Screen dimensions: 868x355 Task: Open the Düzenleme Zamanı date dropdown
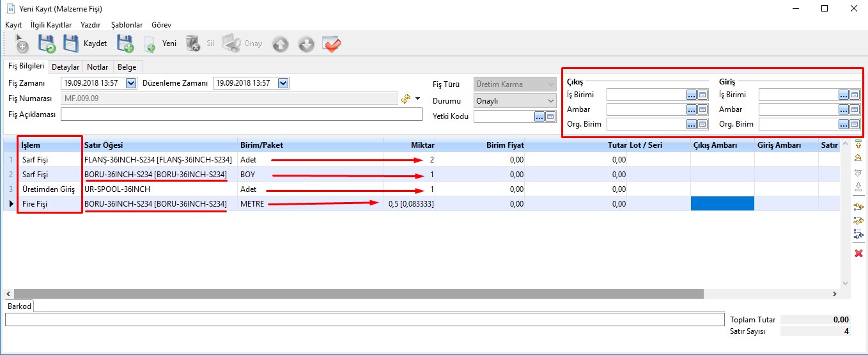(x=283, y=83)
